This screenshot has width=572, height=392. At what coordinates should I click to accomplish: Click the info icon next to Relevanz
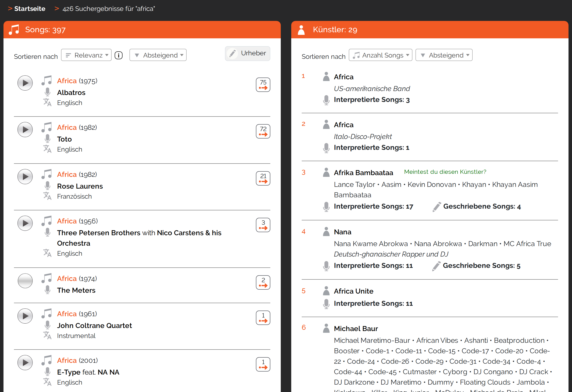pyautogui.click(x=119, y=55)
